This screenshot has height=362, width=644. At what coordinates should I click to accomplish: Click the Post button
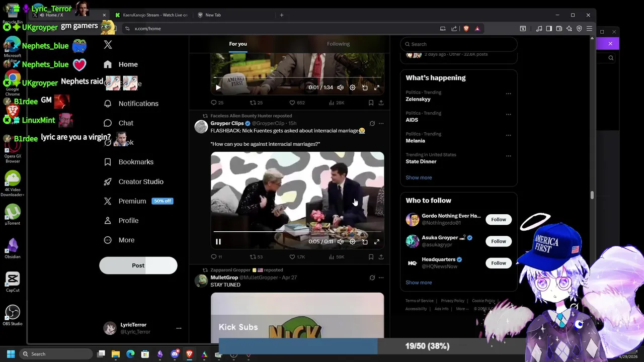[138, 265]
